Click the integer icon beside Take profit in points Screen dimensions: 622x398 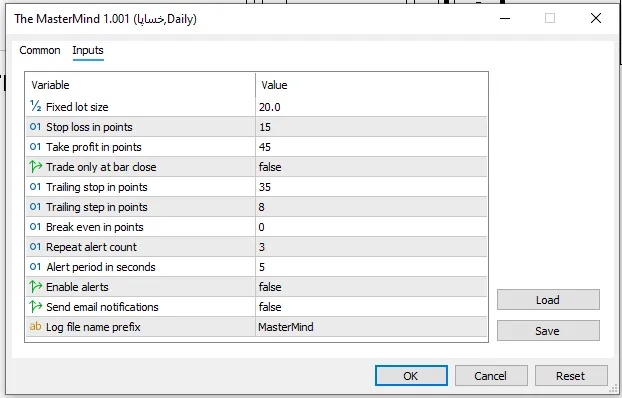point(35,147)
